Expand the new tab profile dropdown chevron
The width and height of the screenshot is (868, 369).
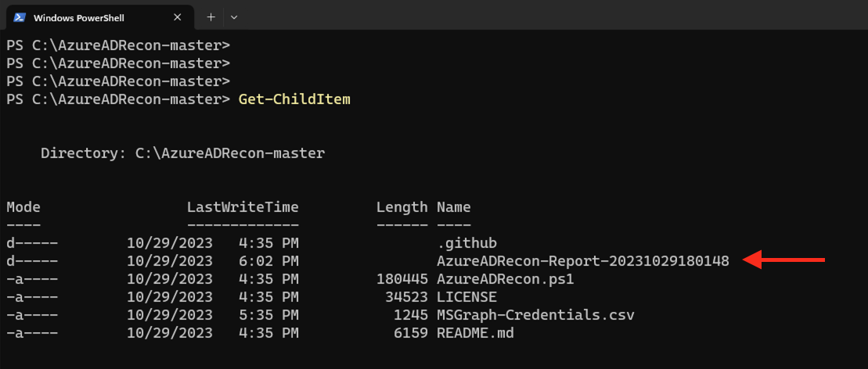(233, 16)
